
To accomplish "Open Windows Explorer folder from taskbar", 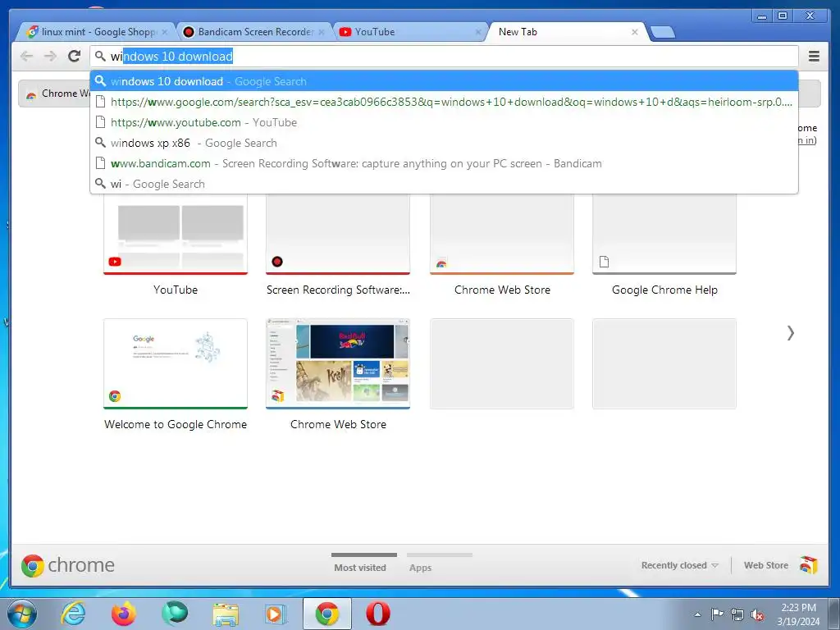I will (226, 614).
